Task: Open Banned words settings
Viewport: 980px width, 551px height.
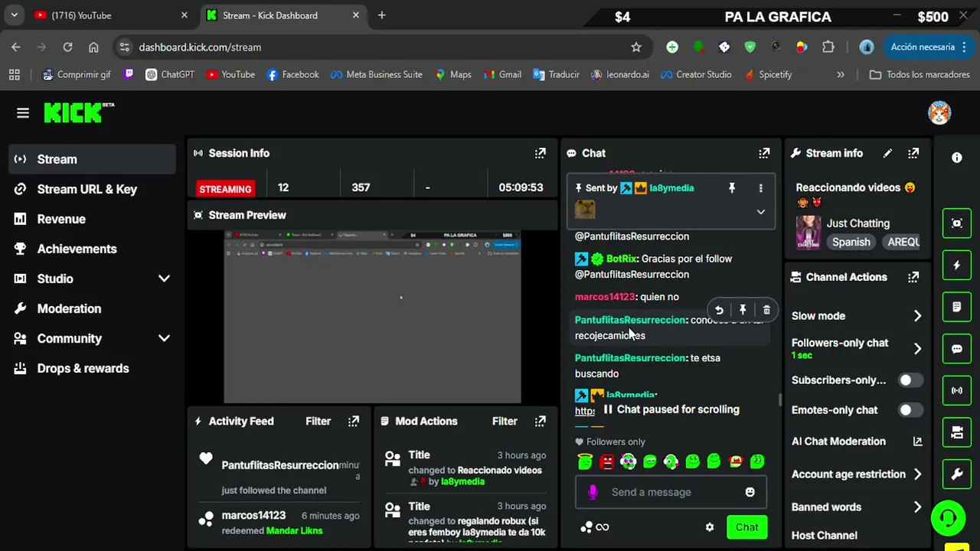Action: click(x=857, y=507)
